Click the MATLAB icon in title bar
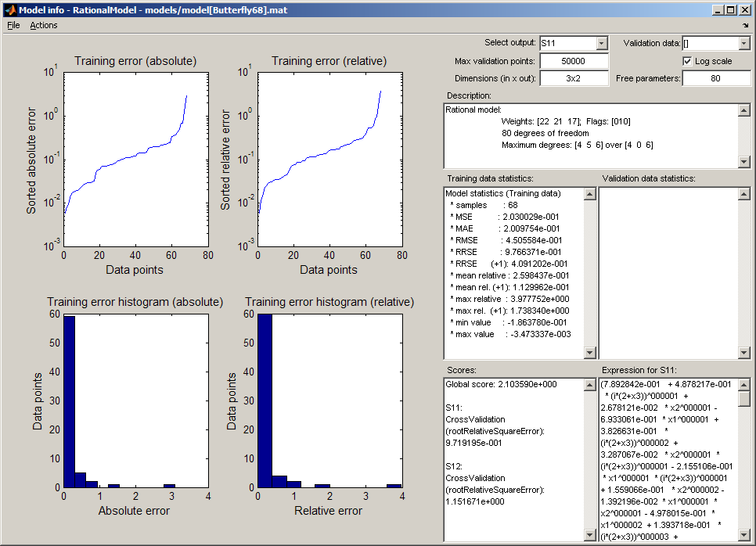The image size is (756, 546). click(x=10, y=9)
